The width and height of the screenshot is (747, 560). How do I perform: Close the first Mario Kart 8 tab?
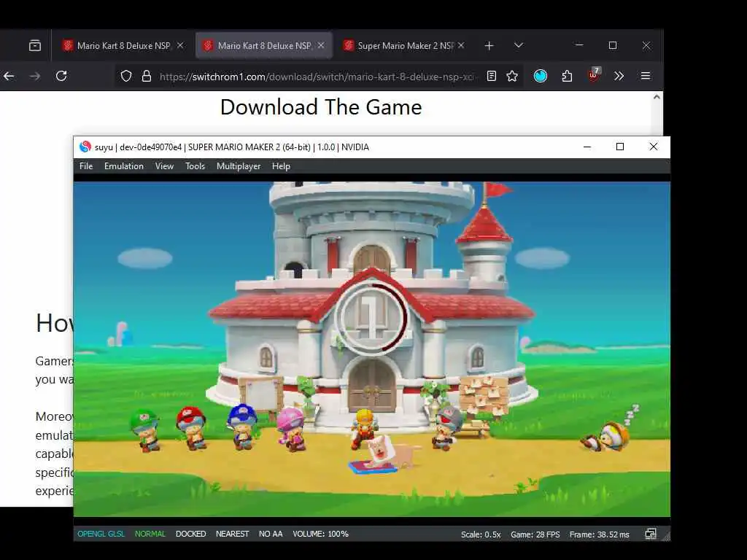point(180,45)
